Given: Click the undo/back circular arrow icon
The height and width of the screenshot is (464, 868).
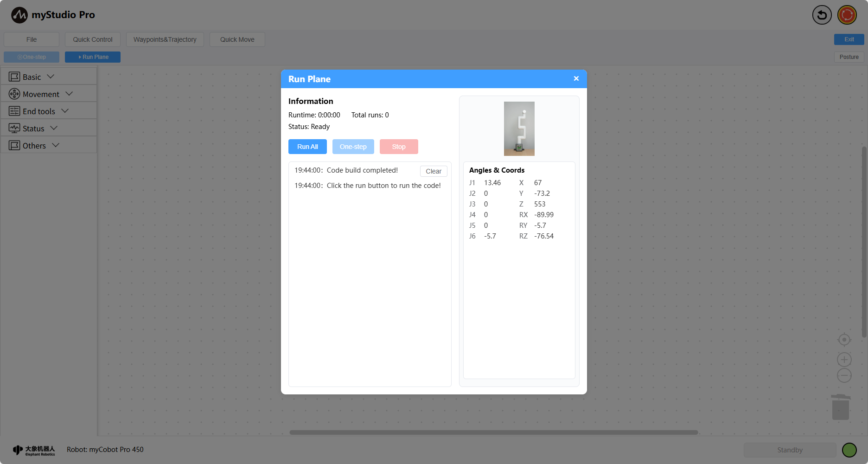Looking at the screenshot, I should click(x=822, y=15).
